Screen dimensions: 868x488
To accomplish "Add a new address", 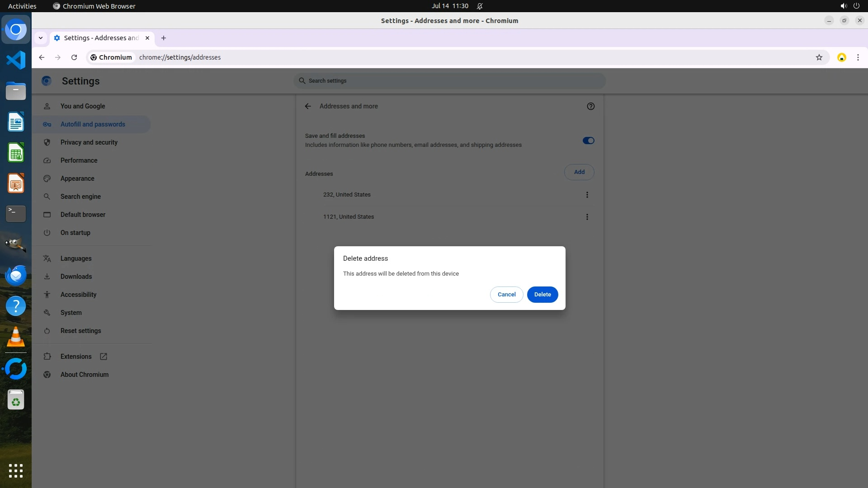I will [x=579, y=172].
